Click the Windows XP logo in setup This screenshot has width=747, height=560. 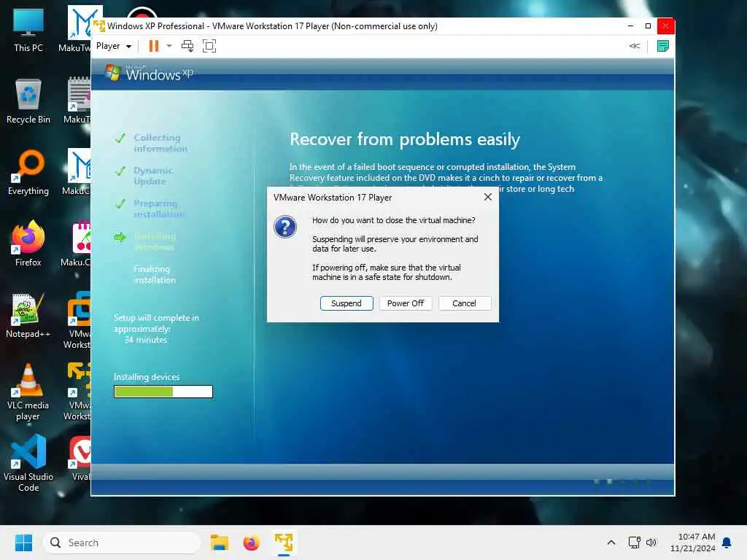pyautogui.click(x=149, y=74)
